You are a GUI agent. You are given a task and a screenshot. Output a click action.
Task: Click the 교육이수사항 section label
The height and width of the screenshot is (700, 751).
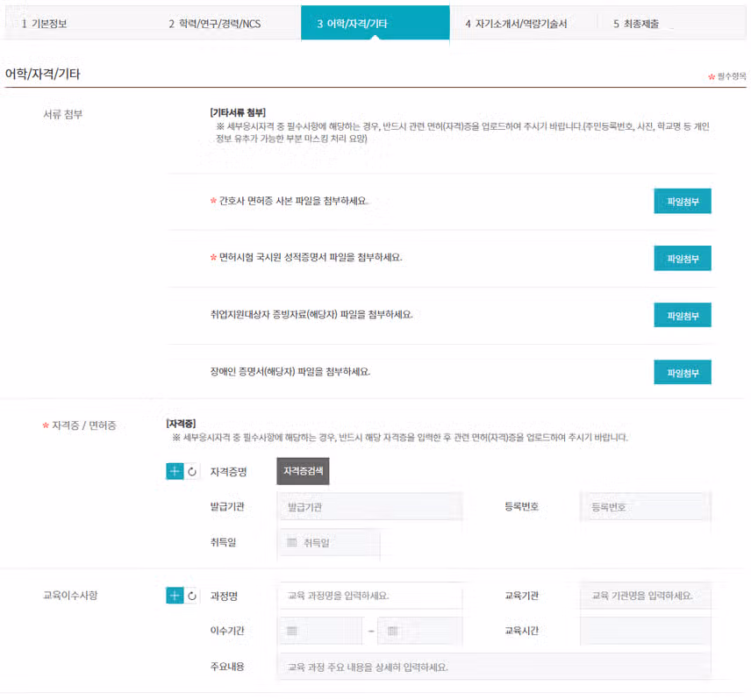(x=70, y=595)
